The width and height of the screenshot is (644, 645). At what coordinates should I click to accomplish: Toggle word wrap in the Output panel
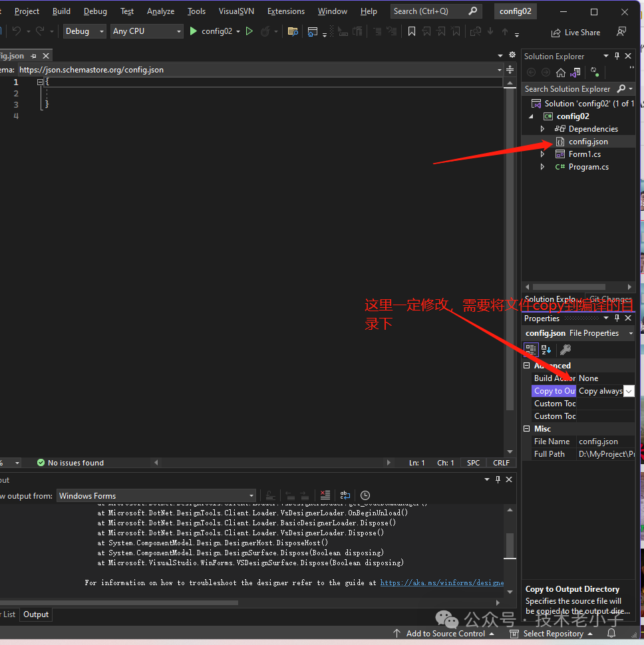(345, 495)
